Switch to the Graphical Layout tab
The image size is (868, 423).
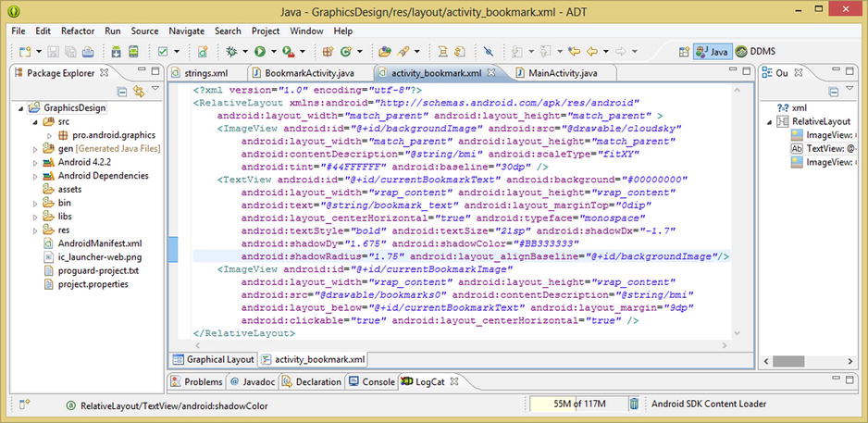pos(213,359)
